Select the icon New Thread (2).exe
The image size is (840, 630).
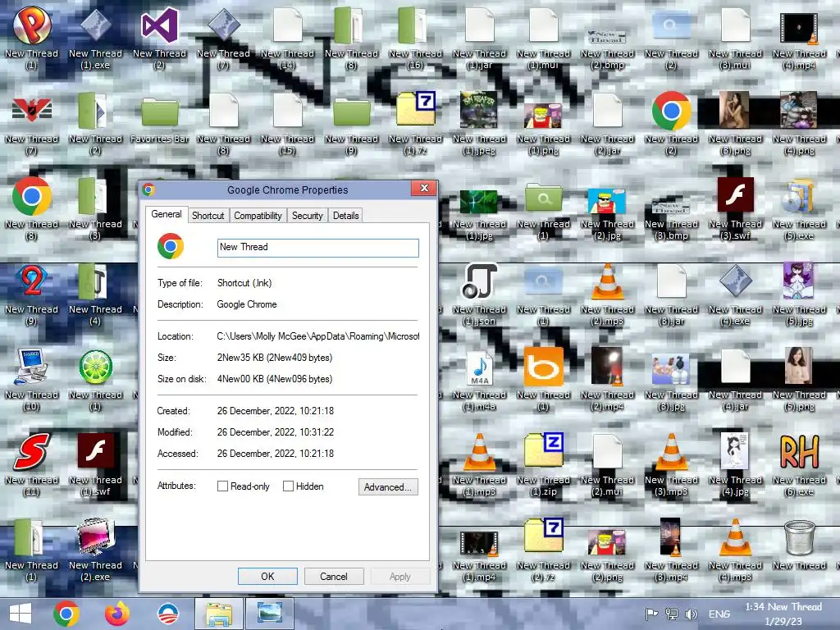click(95, 549)
